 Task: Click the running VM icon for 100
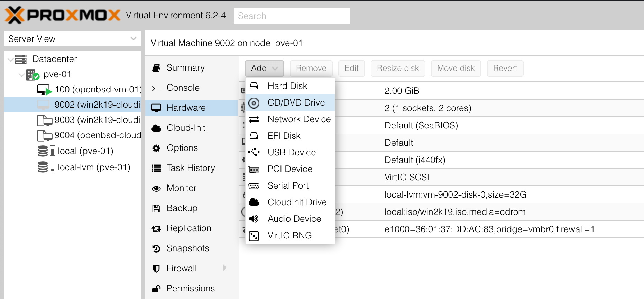pyautogui.click(x=44, y=90)
